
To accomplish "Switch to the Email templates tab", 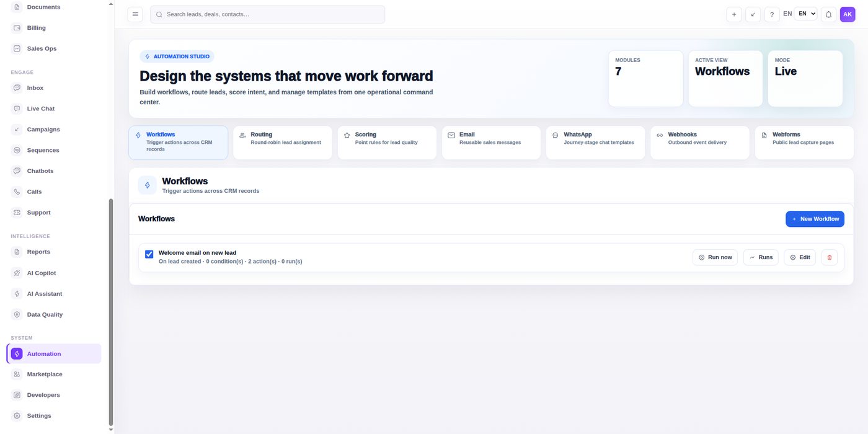I will (x=491, y=143).
